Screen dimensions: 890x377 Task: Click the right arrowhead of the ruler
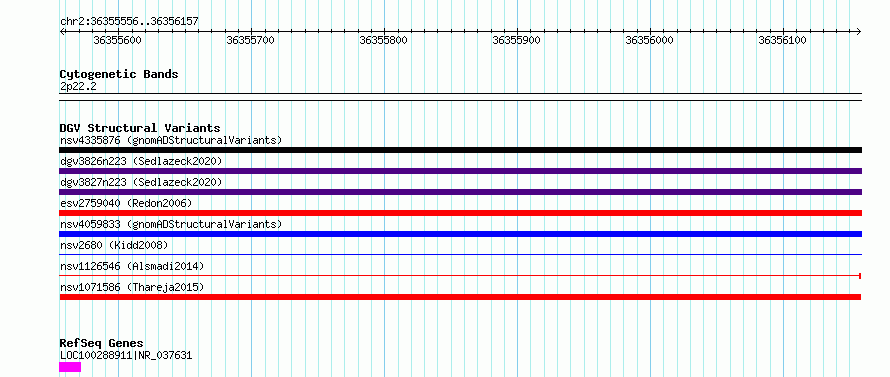click(x=859, y=31)
